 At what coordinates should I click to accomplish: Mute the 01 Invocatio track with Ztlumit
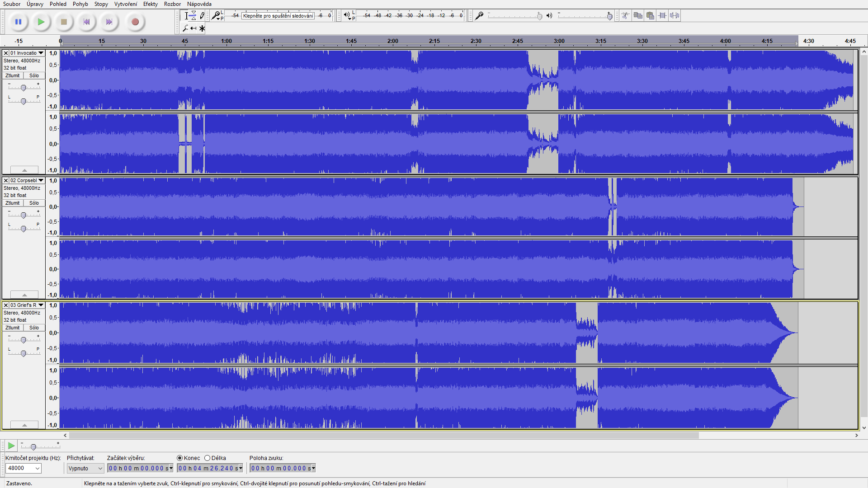click(13, 75)
